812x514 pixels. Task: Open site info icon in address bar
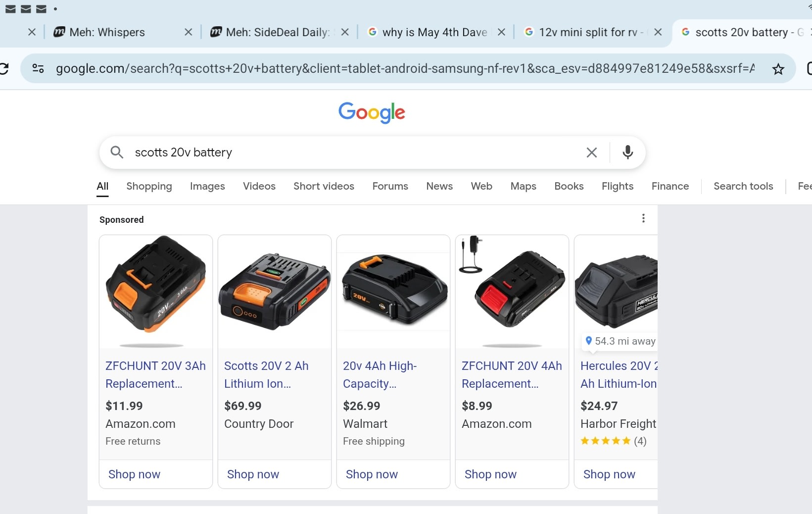tap(38, 68)
